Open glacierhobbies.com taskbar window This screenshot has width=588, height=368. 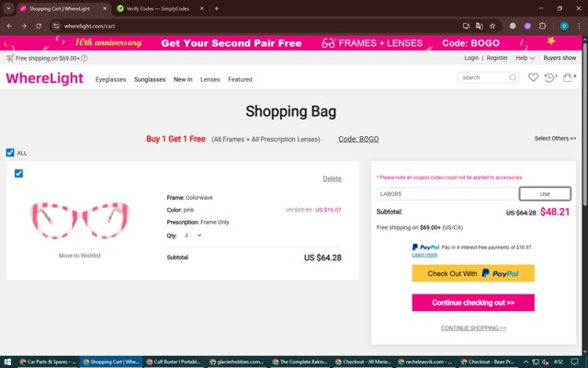(237, 362)
